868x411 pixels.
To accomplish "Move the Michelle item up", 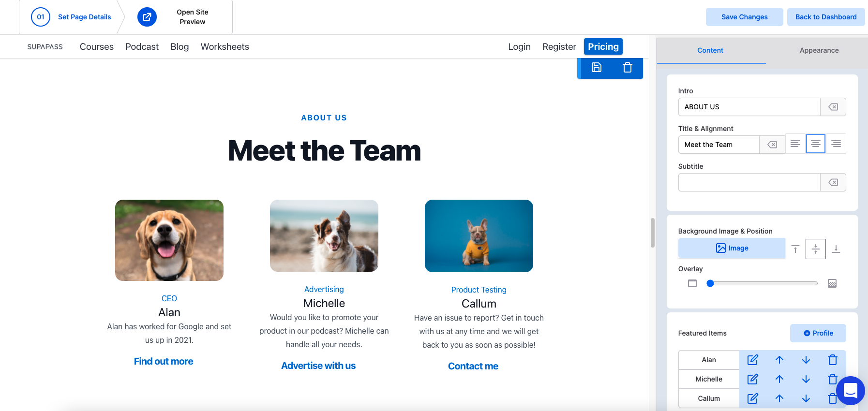I will 779,379.
